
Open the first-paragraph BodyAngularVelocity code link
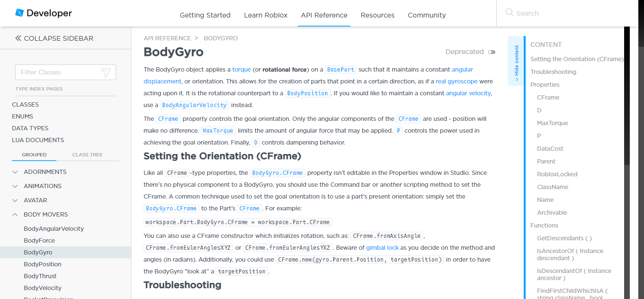point(195,105)
